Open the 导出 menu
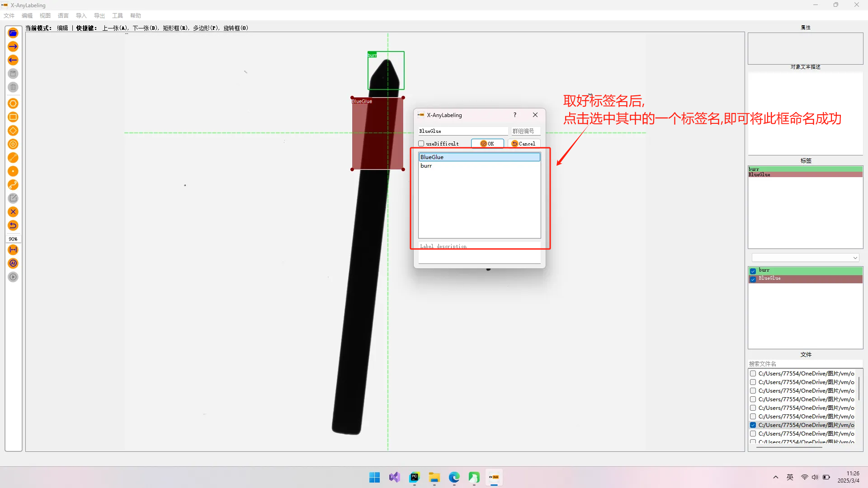This screenshot has height=488, width=868. pos(99,16)
